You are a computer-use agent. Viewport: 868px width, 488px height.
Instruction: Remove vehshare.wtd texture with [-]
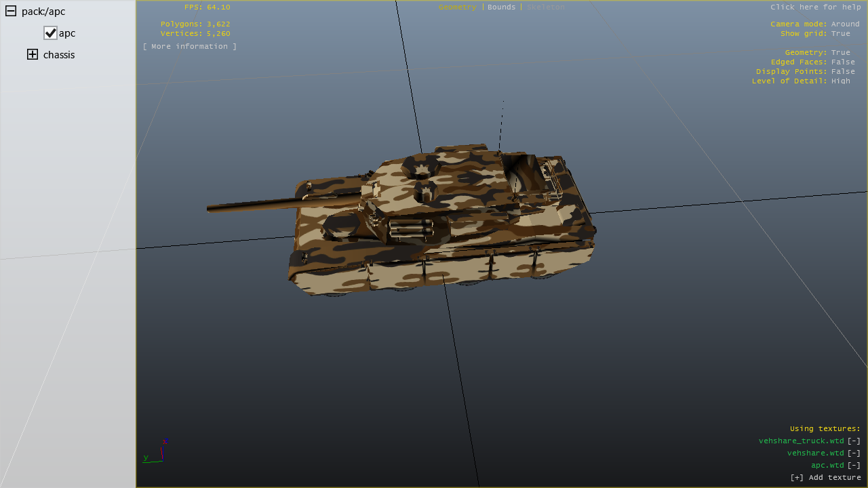[x=854, y=453]
